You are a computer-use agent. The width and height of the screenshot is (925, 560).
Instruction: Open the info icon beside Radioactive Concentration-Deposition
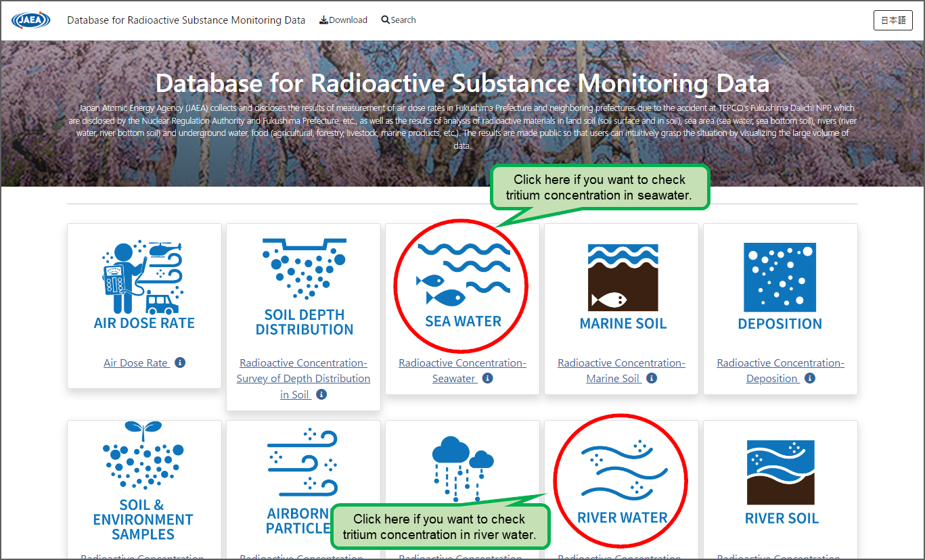tap(809, 379)
